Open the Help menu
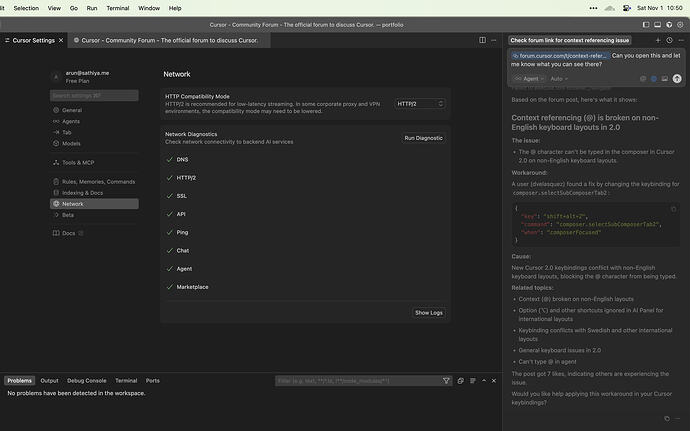Viewport: 690px width, 431px height. [x=175, y=8]
